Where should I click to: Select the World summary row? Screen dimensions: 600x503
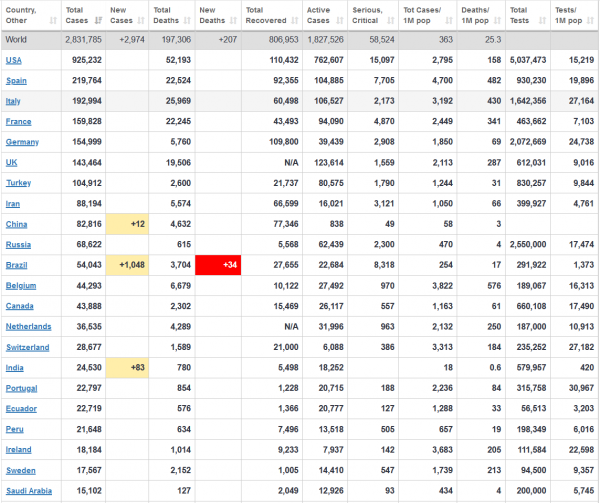tap(300, 40)
